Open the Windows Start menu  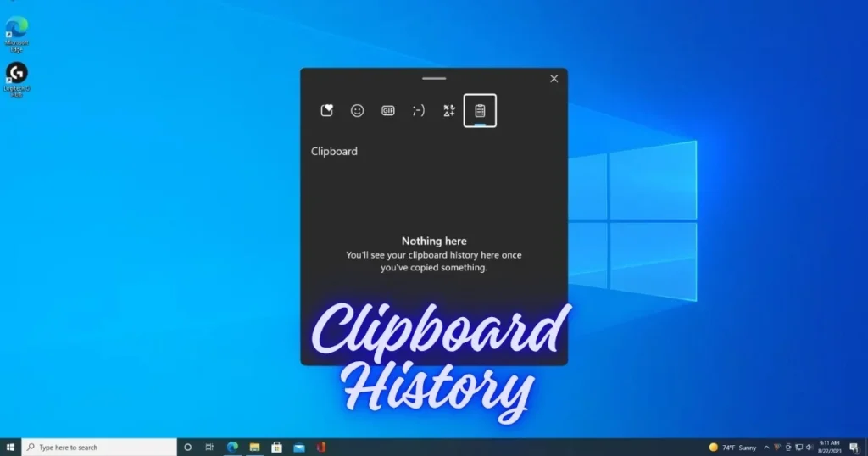[x=10, y=448]
